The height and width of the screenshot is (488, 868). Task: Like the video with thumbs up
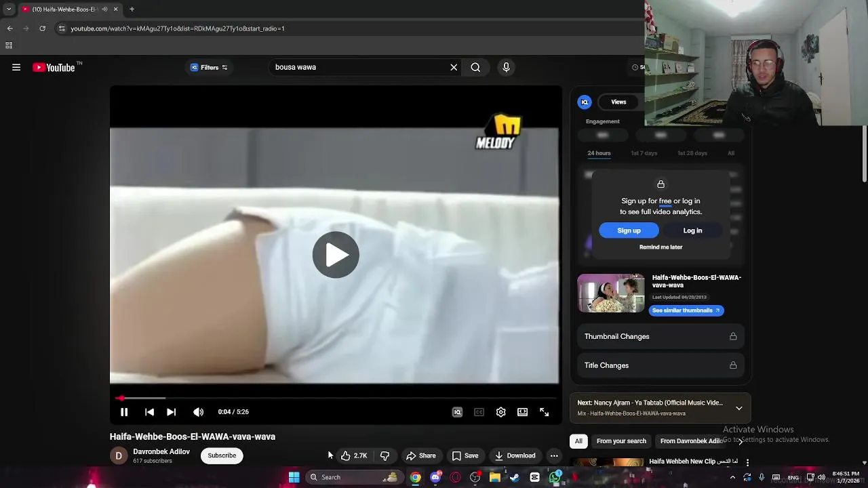tap(354, 455)
